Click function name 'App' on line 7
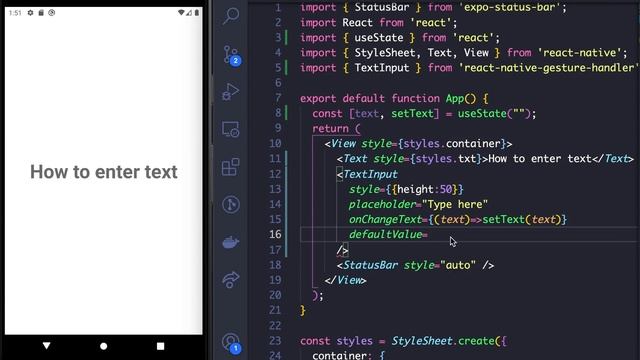The image size is (640, 360). pos(455,98)
